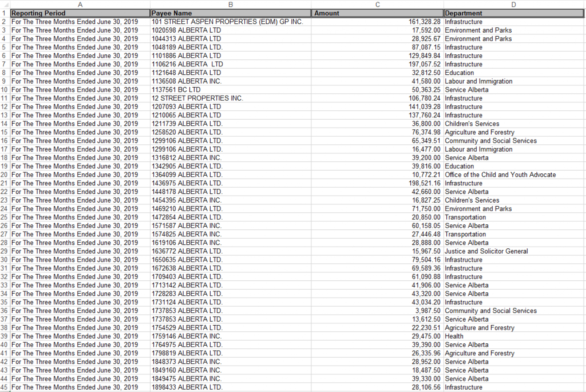Click the select-all corner triangle

(5, 5)
